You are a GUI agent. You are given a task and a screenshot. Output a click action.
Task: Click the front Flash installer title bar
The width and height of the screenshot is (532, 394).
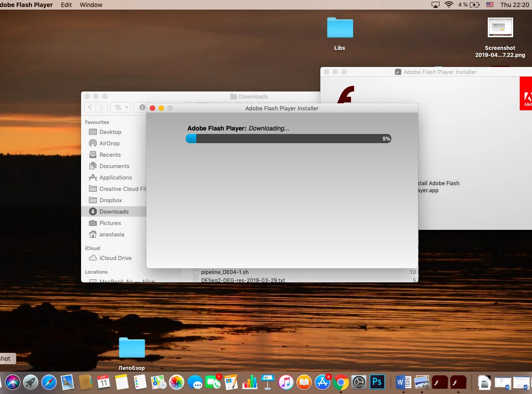pyautogui.click(x=282, y=108)
